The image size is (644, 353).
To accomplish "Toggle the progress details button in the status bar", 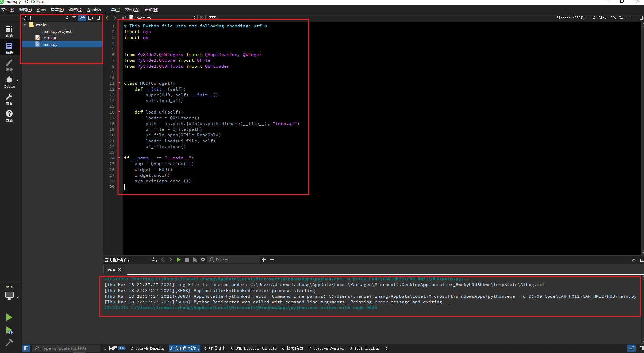I will (632, 348).
